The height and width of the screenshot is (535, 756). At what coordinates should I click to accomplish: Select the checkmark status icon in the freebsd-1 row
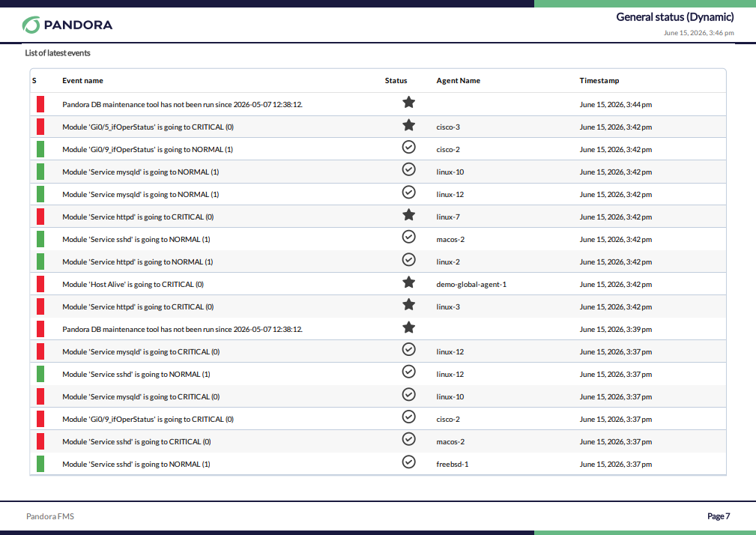(408, 462)
